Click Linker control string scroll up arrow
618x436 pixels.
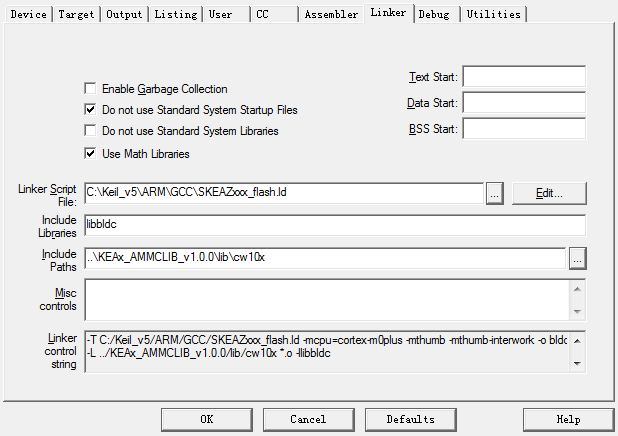coord(577,341)
